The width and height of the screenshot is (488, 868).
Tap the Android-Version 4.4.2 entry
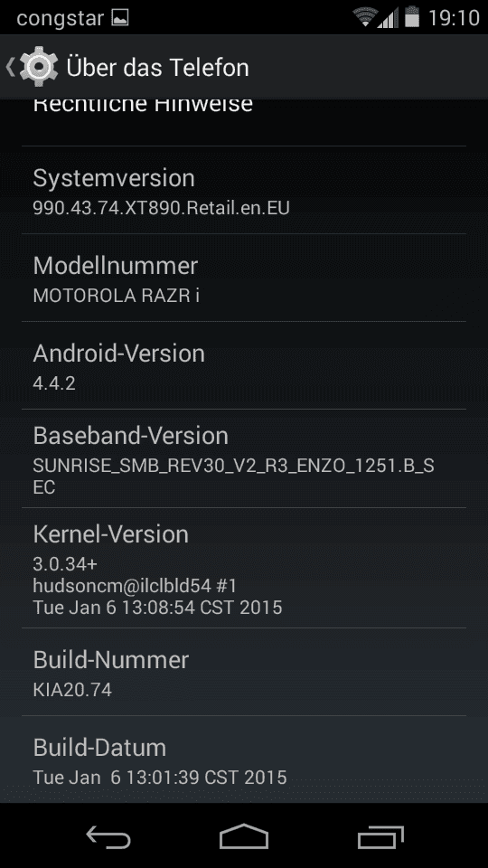[244, 365]
